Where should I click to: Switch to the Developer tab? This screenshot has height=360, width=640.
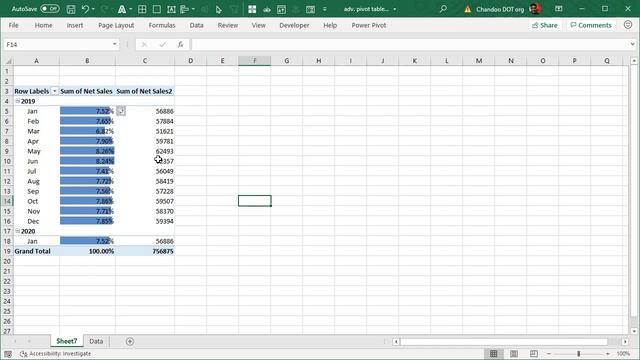294,25
